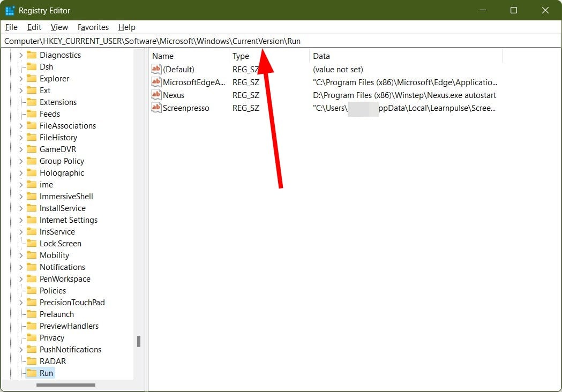Select the Nexus string value icon

[156, 95]
